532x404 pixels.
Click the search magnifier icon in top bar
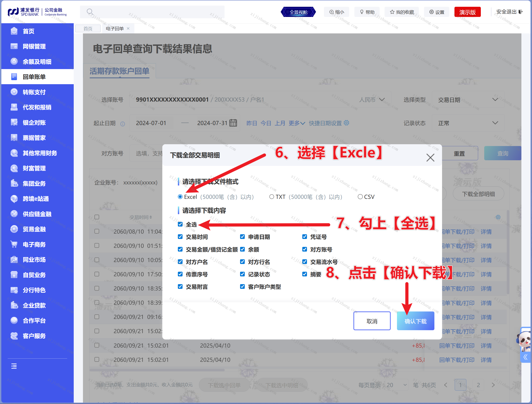click(x=90, y=12)
